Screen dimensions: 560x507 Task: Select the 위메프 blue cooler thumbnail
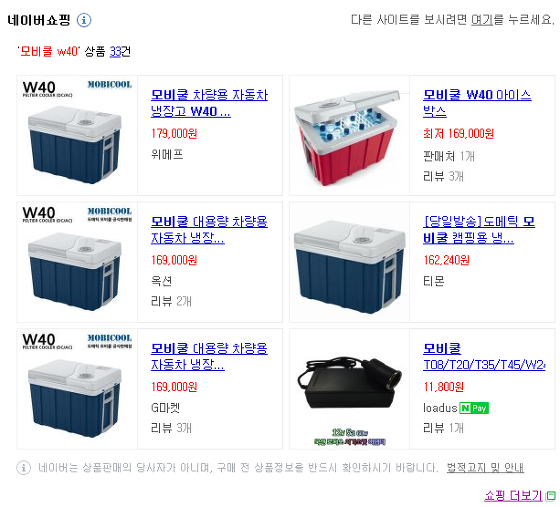[x=77, y=135]
